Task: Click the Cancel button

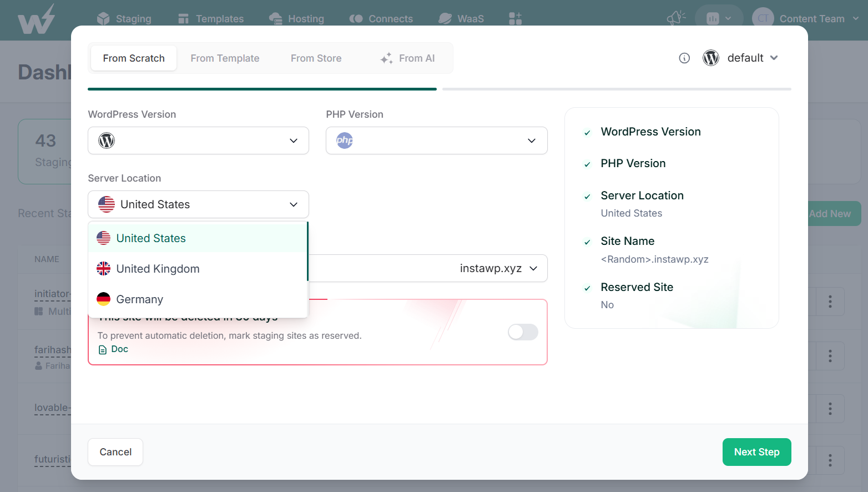Action: click(x=115, y=452)
